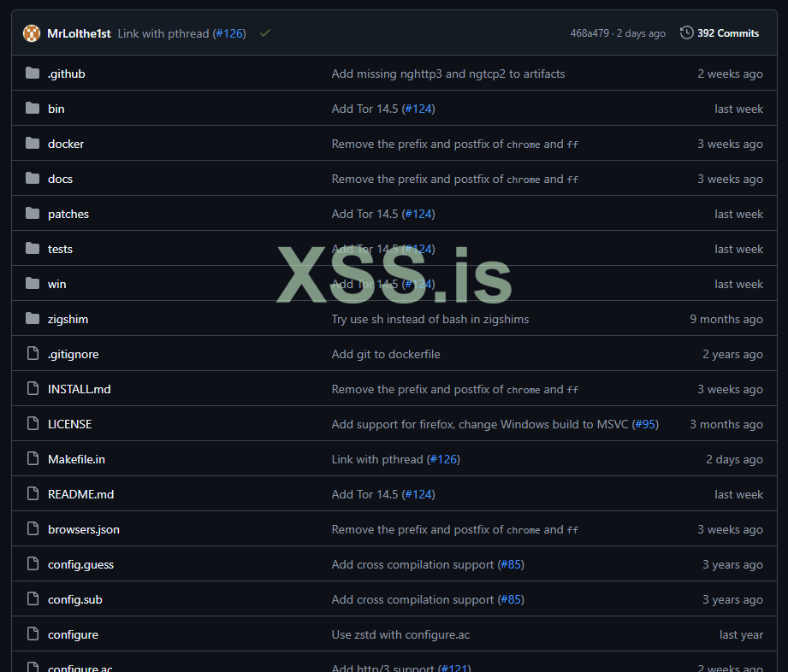
Task: Open pull request #126 in header
Action: [229, 33]
